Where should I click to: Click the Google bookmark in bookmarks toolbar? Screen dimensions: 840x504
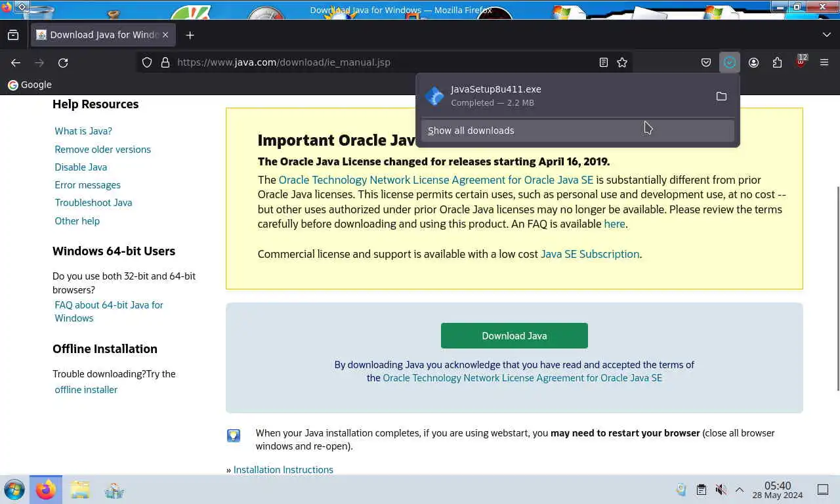click(30, 85)
